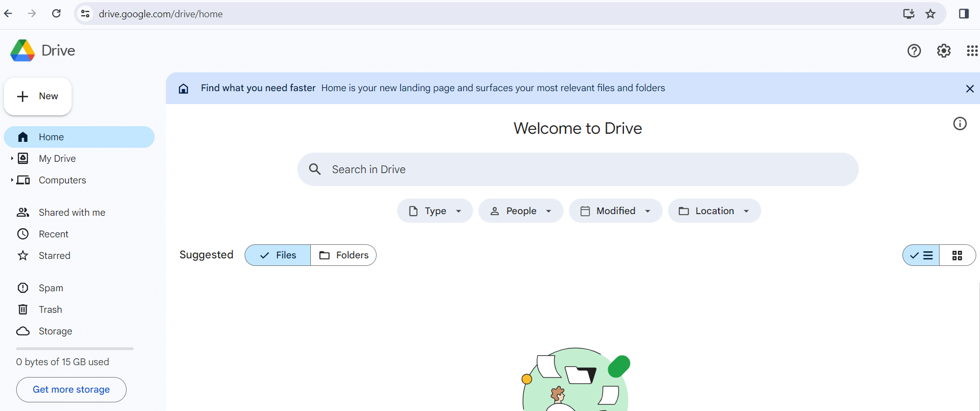Bookmark this page with star icon

click(x=930, y=14)
